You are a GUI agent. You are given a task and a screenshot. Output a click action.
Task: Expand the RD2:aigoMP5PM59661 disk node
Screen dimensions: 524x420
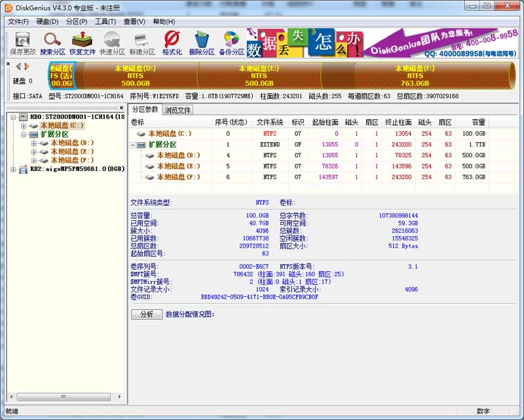click(14, 169)
